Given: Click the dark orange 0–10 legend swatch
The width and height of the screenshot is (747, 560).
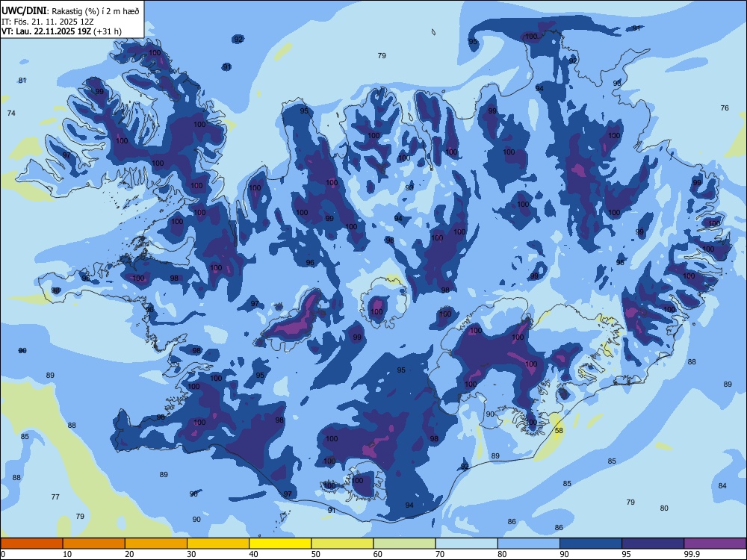Looking at the screenshot, I should click(x=31, y=544).
